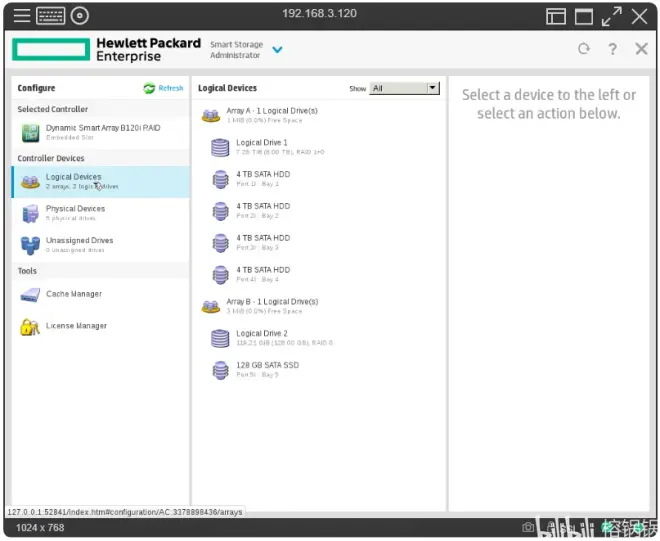Click the Array B icon
This screenshot has width=660, height=541.
point(211,306)
